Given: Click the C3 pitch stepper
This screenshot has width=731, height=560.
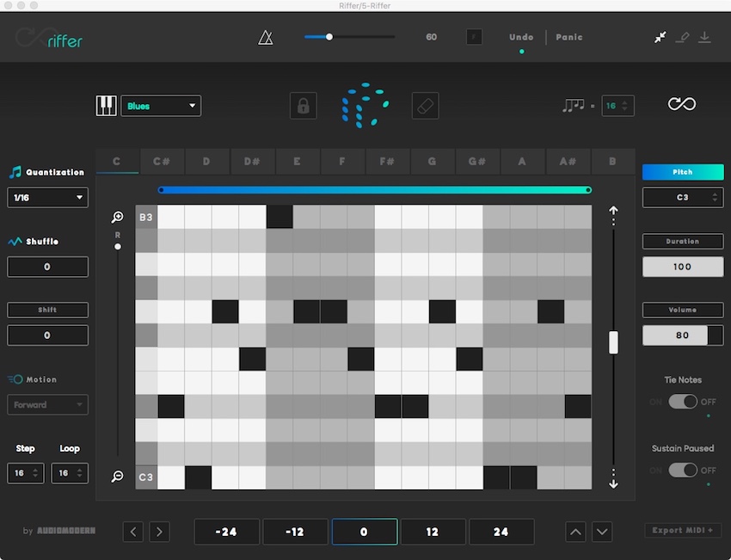Looking at the screenshot, I should pos(683,197).
